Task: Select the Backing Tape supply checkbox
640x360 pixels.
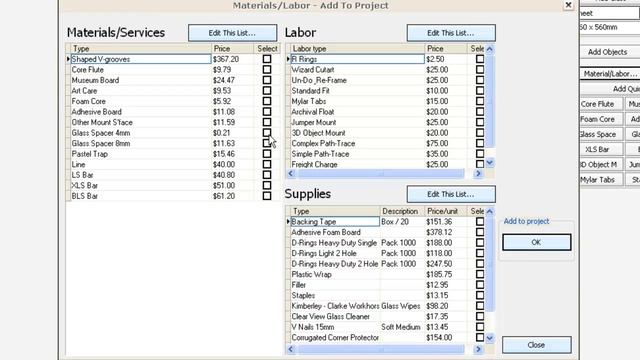Action: (480, 222)
